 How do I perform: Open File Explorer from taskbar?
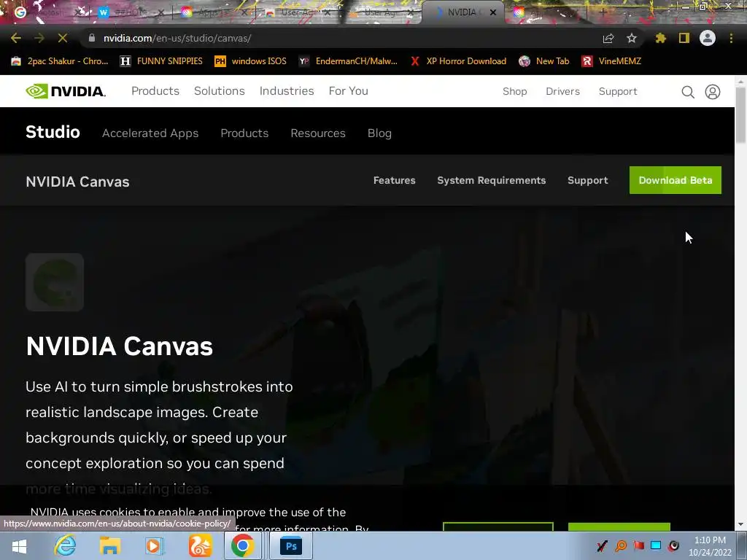109,545
